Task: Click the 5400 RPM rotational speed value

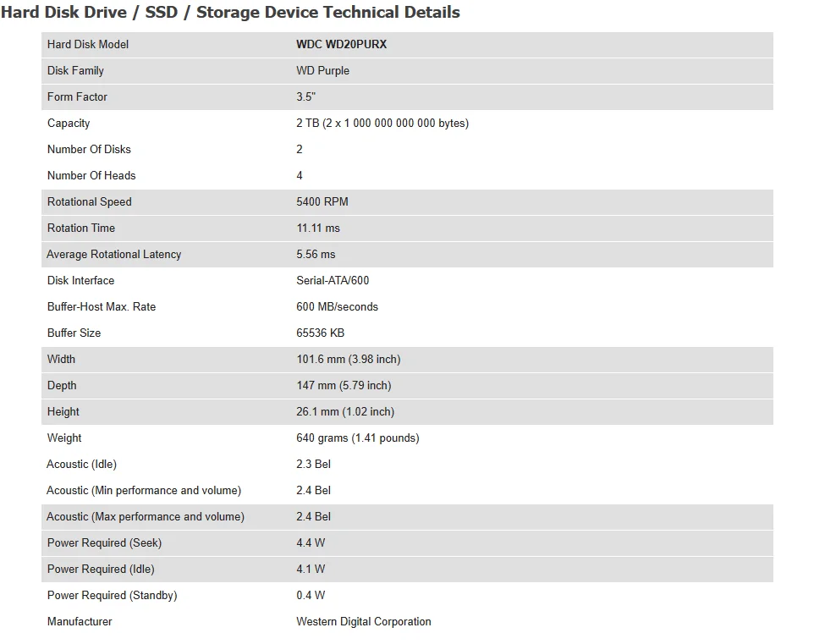Action: [x=322, y=201]
